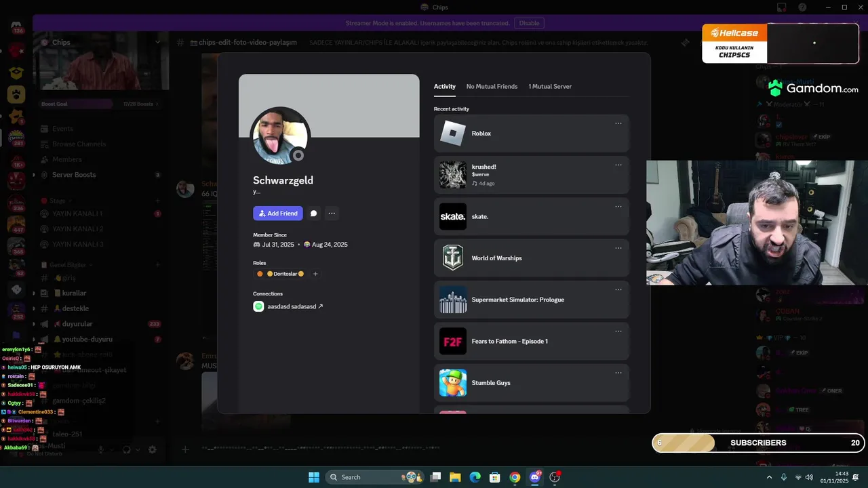Viewport: 868px width, 488px height.
Task: Click the Supermarket Simulator game icon
Action: [453, 300]
